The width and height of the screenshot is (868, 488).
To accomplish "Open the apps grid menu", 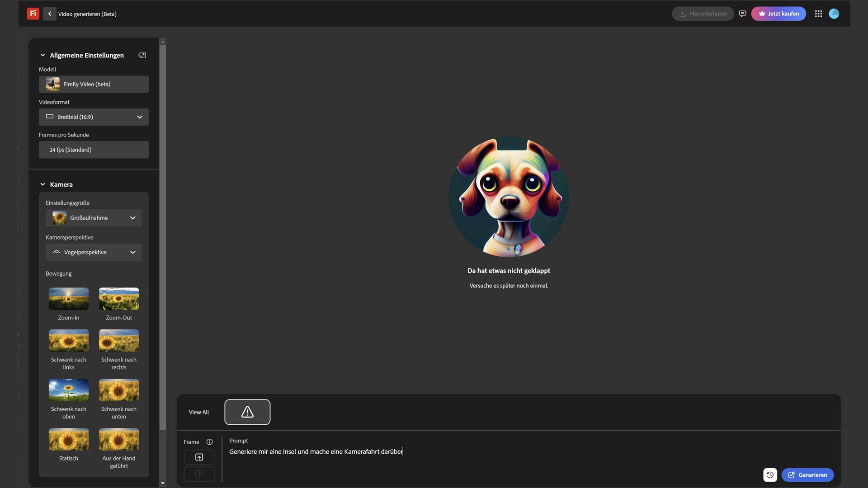I will point(818,14).
